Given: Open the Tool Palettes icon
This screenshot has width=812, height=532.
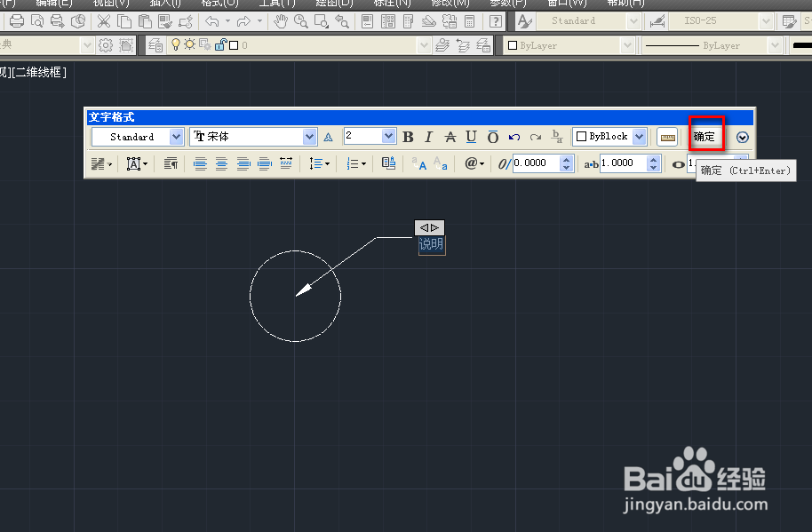Looking at the screenshot, I should pyautogui.click(x=408, y=21).
